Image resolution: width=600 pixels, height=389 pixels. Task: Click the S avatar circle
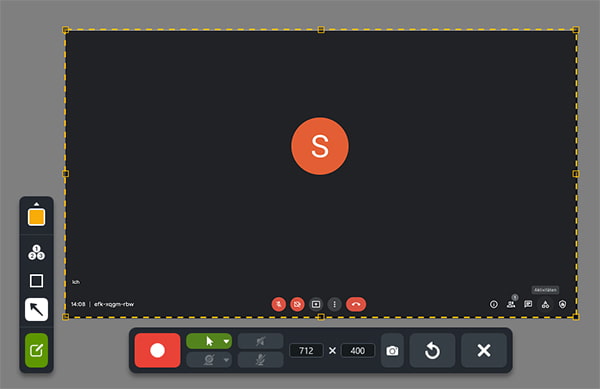[320, 146]
